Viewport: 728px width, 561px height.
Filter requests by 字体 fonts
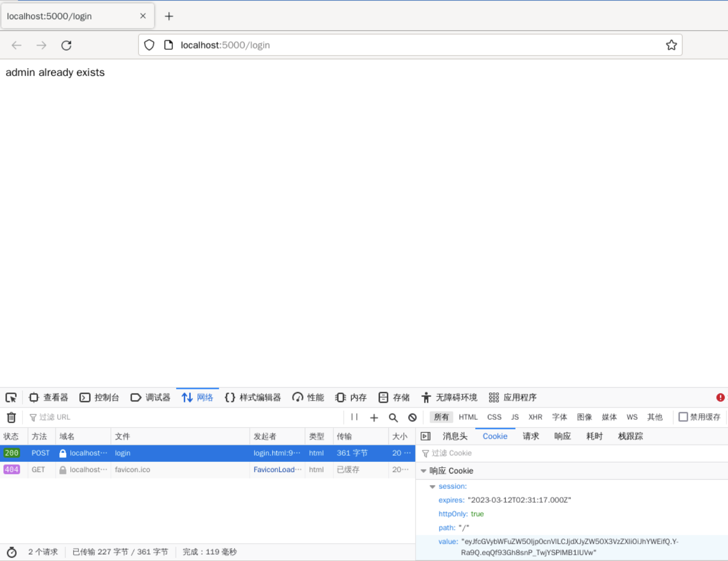point(560,417)
